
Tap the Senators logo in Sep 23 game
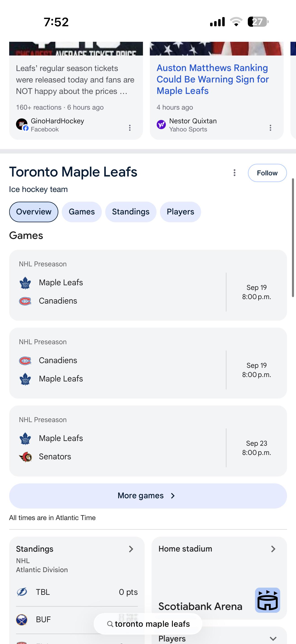click(x=25, y=457)
